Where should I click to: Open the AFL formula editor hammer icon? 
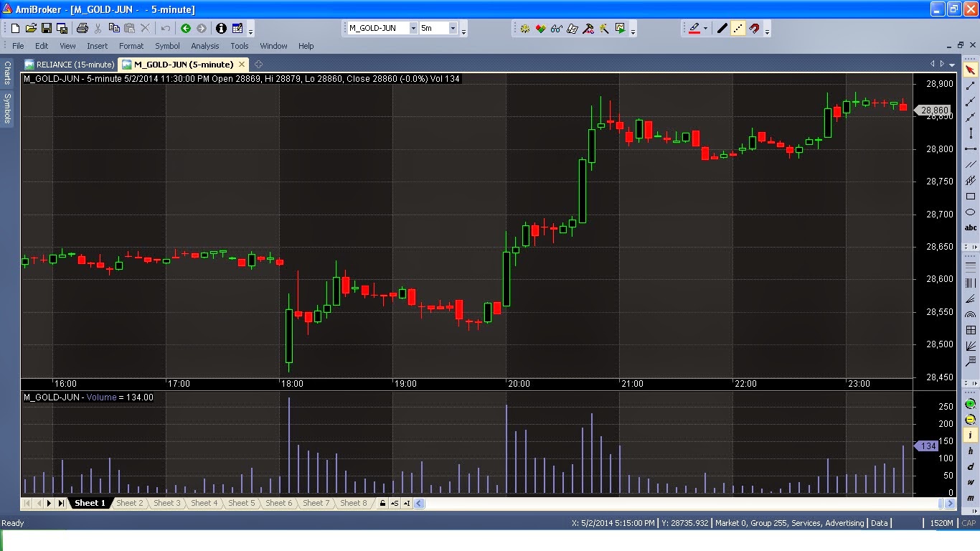point(588,29)
